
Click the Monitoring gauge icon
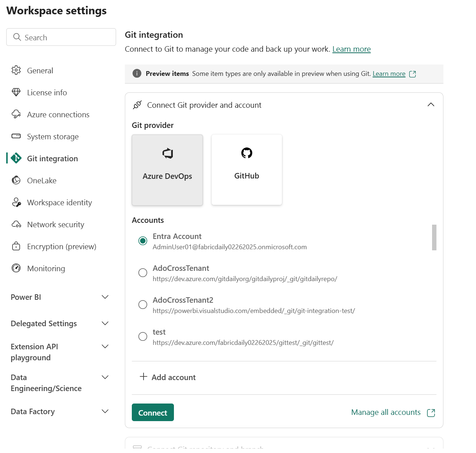coord(16,268)
